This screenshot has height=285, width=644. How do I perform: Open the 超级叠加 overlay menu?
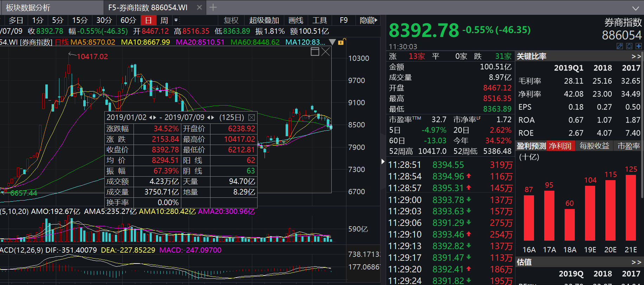pyautogui.click(x=264, y=20)
